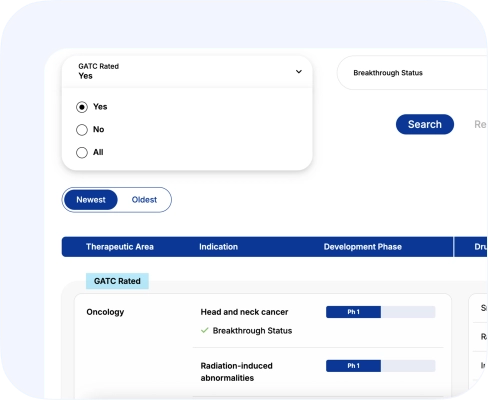Click the green Breakthrough Status checkmark icon

pyautogui.click(x=205, y=330)
